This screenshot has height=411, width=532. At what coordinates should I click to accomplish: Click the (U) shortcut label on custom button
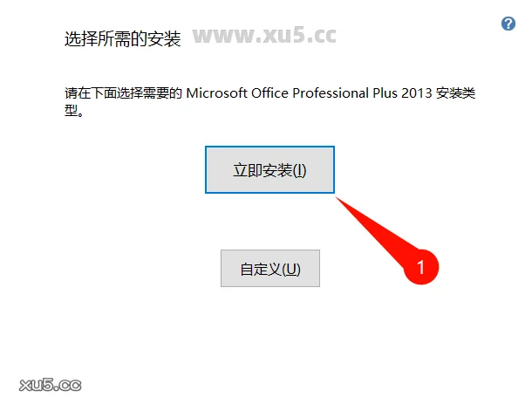(291, 270)
